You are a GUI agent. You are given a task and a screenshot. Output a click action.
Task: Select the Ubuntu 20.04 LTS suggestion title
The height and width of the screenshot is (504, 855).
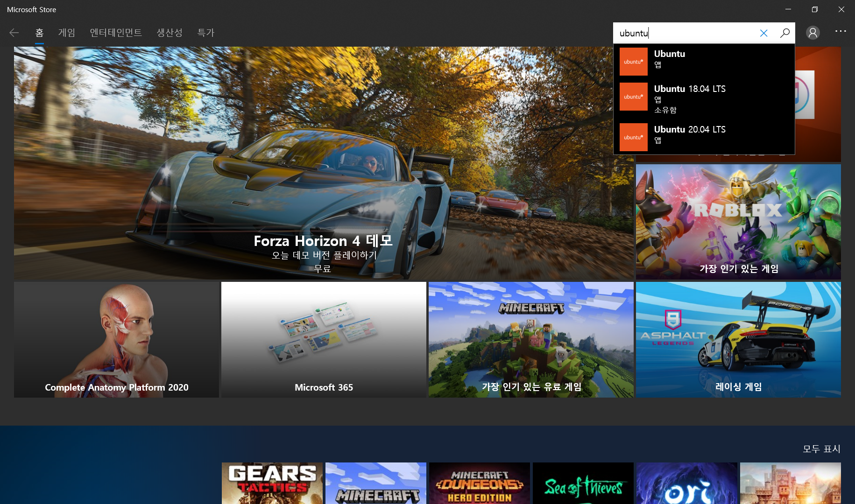690,129
